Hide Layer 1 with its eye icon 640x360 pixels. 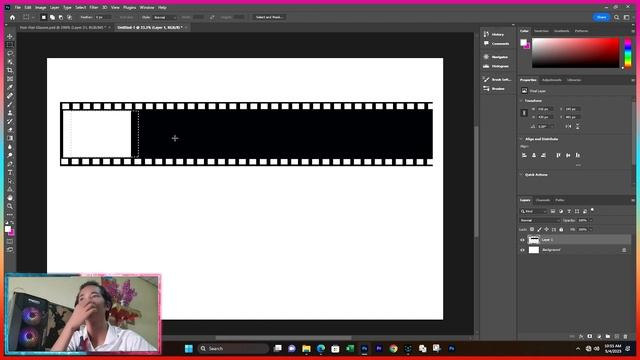click(x=522, y=240)
